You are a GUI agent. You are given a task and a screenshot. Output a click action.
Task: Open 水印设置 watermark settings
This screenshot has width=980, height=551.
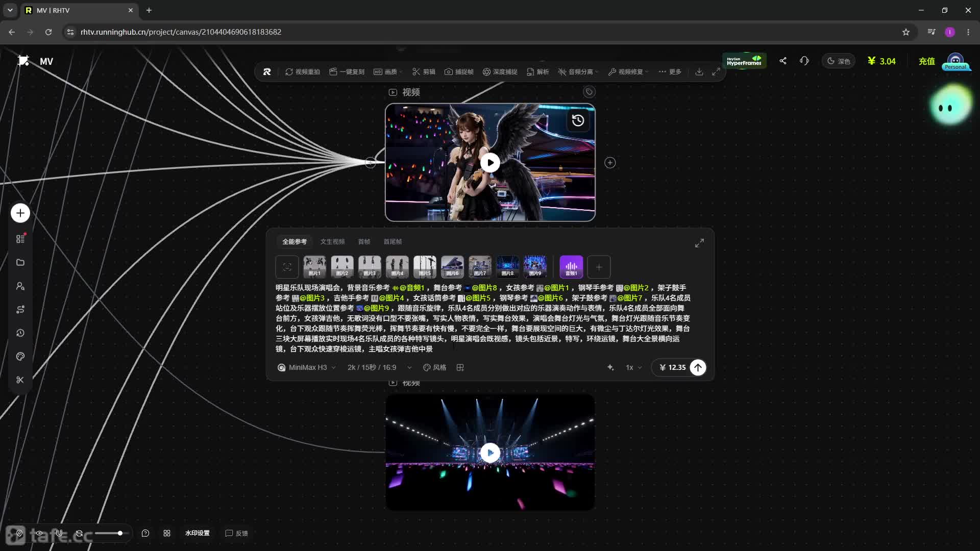(198, 533)
